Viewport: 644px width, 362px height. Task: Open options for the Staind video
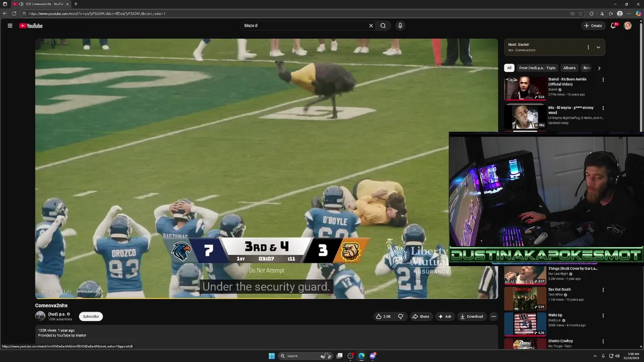(x=603, y=79)
